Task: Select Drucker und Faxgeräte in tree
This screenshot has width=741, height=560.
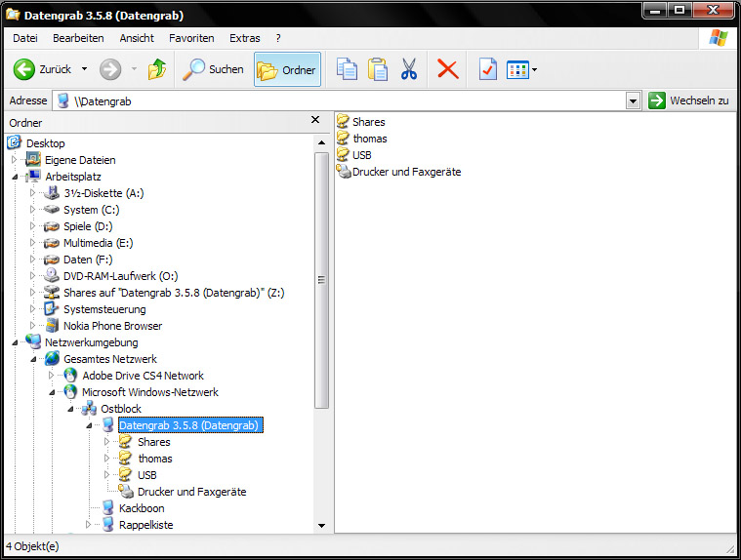Action: (x=192, y=492)
